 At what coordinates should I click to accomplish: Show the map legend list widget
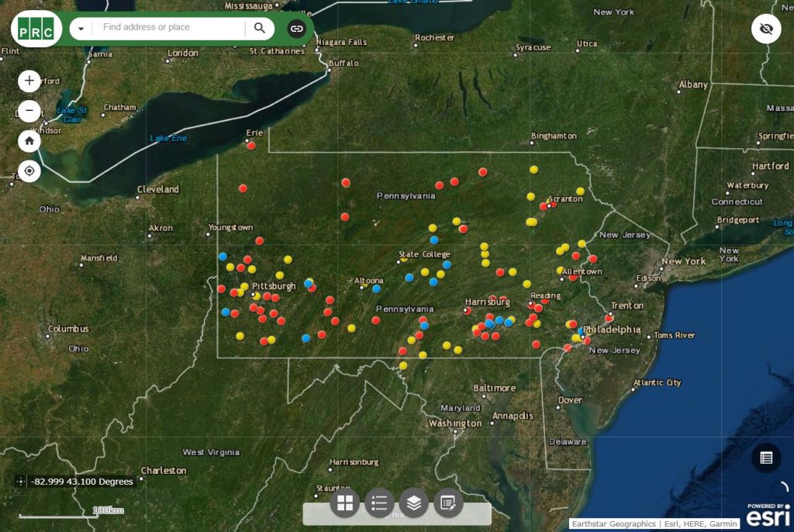379,503
